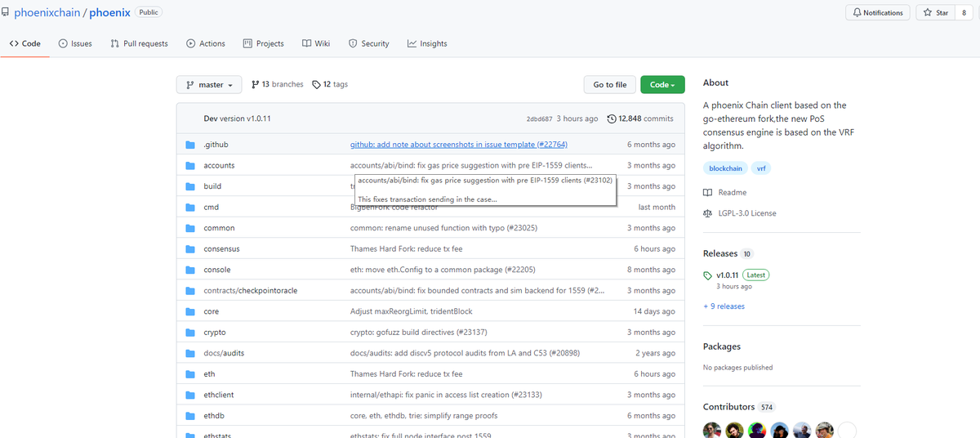Show the + 9 releases link
The image size is (980, 438).
[x=724, y=306]
